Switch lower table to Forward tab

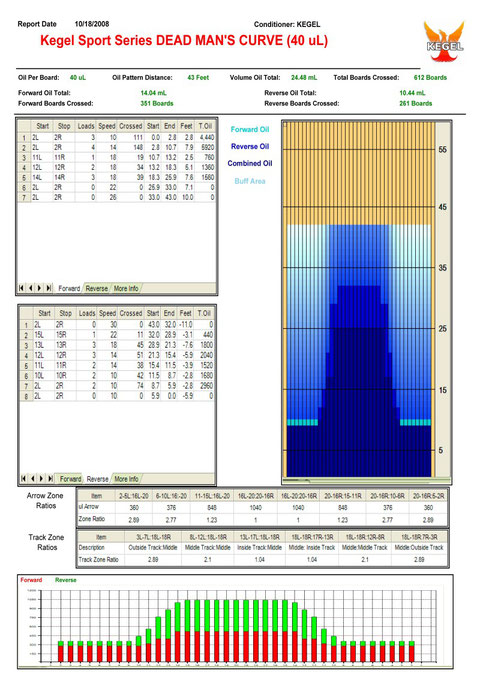coord(70,479)
